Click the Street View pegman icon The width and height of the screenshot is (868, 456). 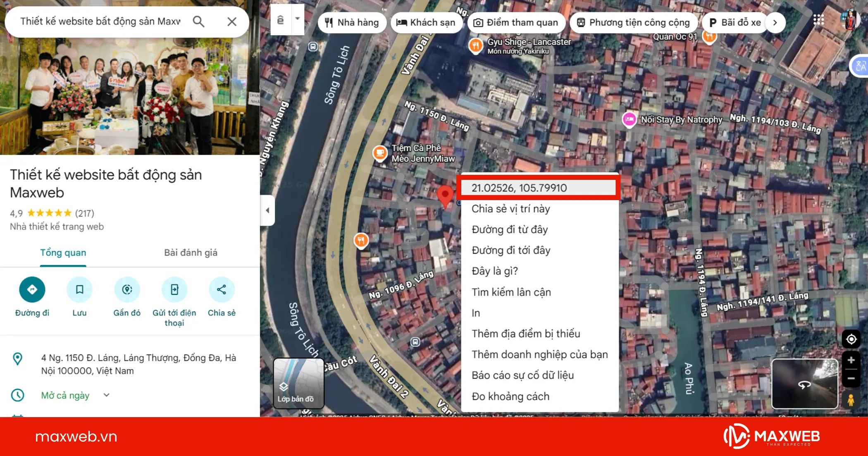click(851, 400)
